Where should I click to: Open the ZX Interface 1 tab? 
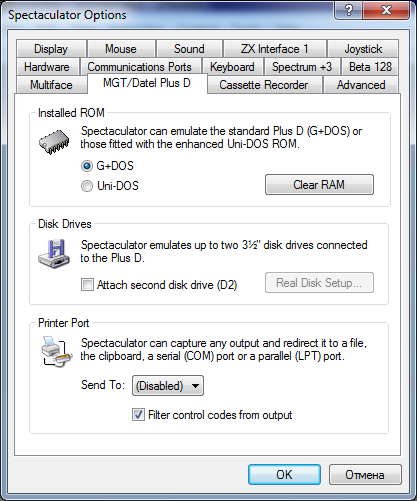[275, 49]
